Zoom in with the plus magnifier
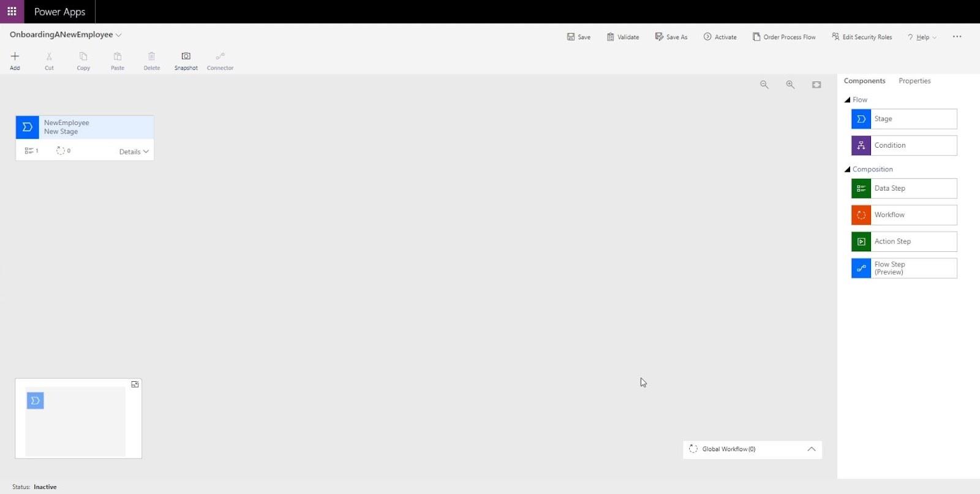 point(791,85)
